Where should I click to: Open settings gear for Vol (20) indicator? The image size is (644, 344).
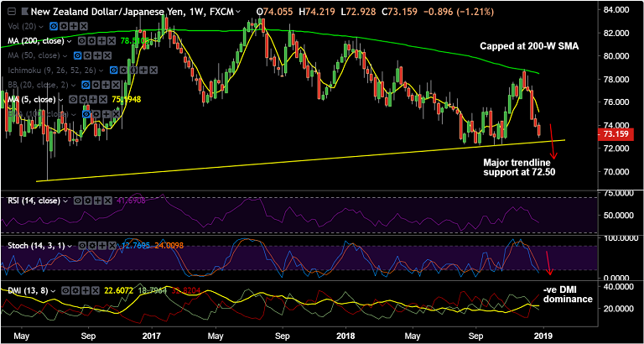click(x=64, y=26)
